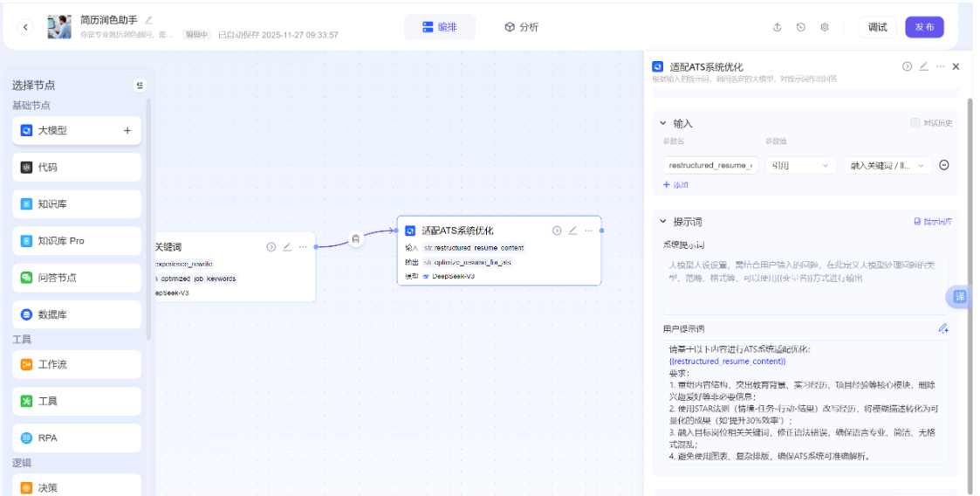Open the 引用 parameter type dropdown
Image resolution: width=980 pixels, height=496 pixels.
(x=801, y=165)
